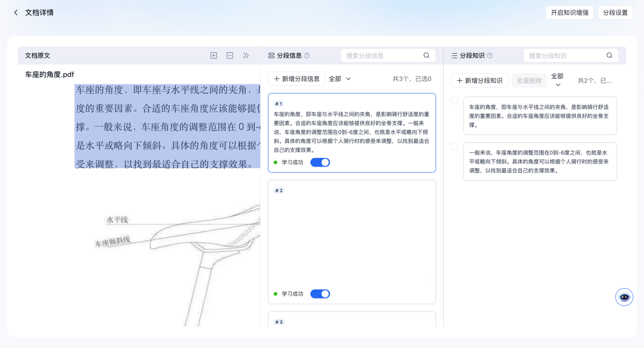Viewport: 644px width, 348px height.
Task: Click the magnifier icon in 搜索分段知识 box
Action: pos(609,55)
